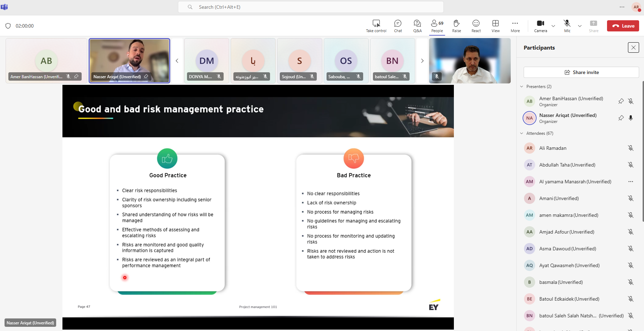Screen dimensions: 644x331
Task: Toggle the Camera on or off
Action: (540, 26)
